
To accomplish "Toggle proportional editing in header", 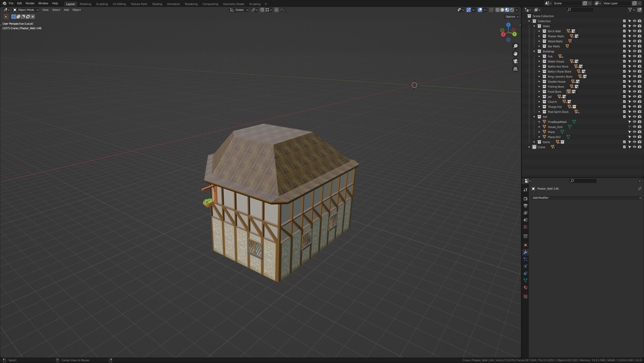I will point(277,10).
